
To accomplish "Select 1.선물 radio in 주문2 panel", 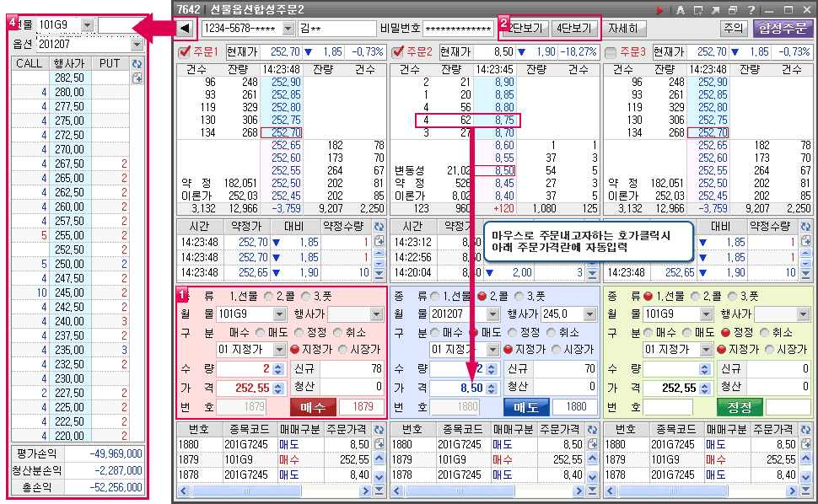I will (x=434, y=296).
